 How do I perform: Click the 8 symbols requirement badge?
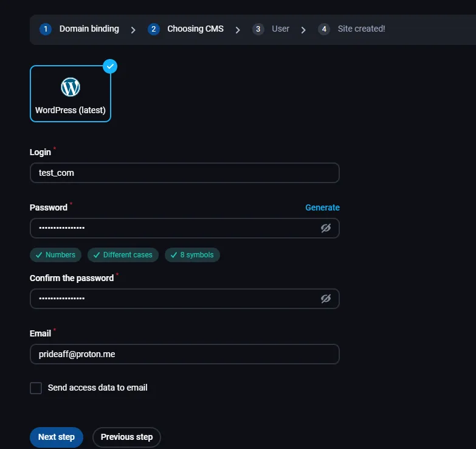coord(192,255)
